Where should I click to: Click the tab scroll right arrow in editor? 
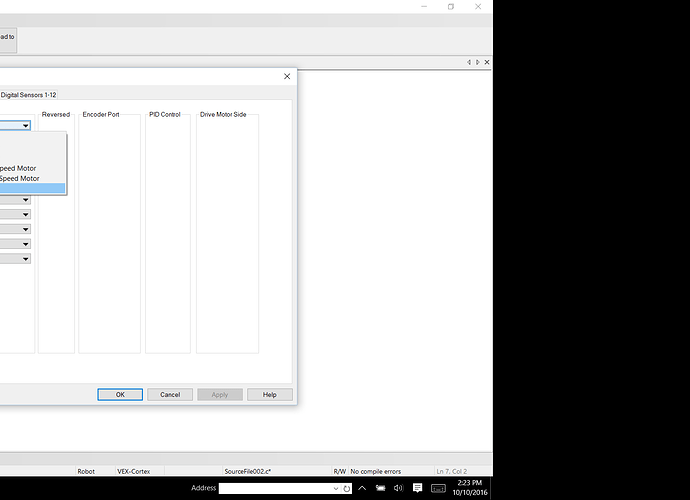click(x=477, y=62)
